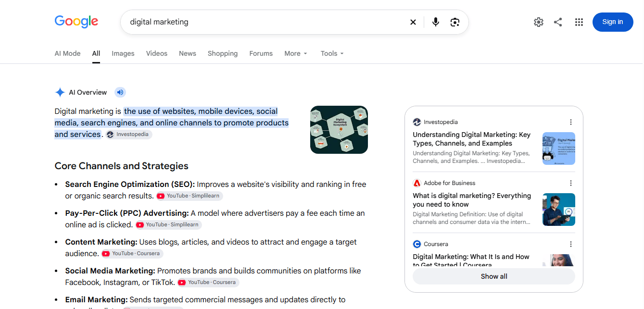The width and height of the screenshot is (644, 309).
Task: Click the Sign in button
Action: coord(613,22)
